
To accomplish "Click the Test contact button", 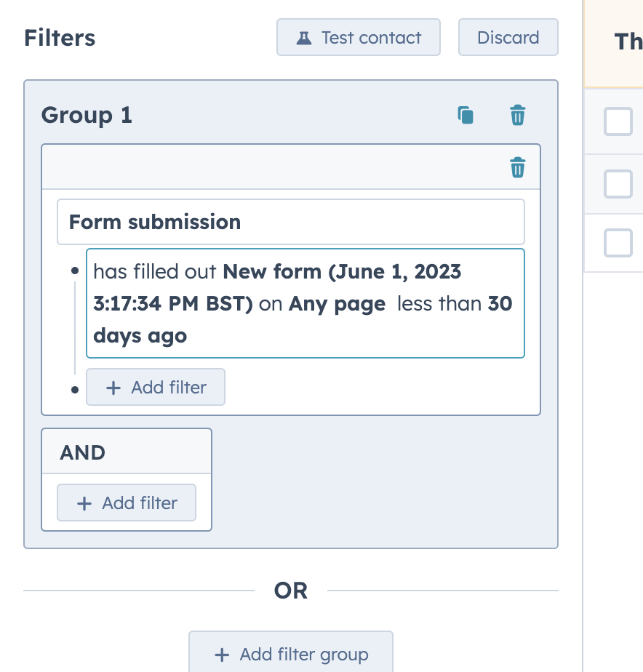I will point(358,36).
